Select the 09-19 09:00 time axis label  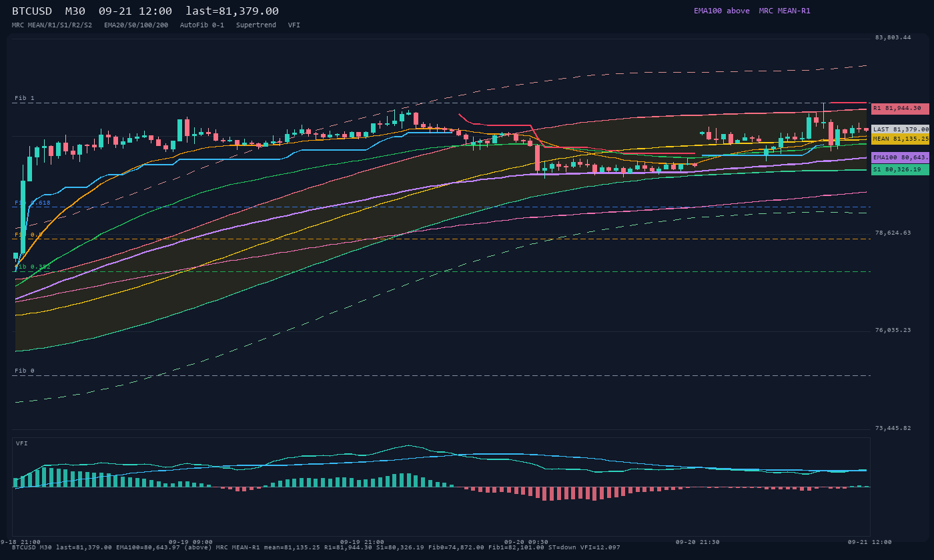(191, 542)
